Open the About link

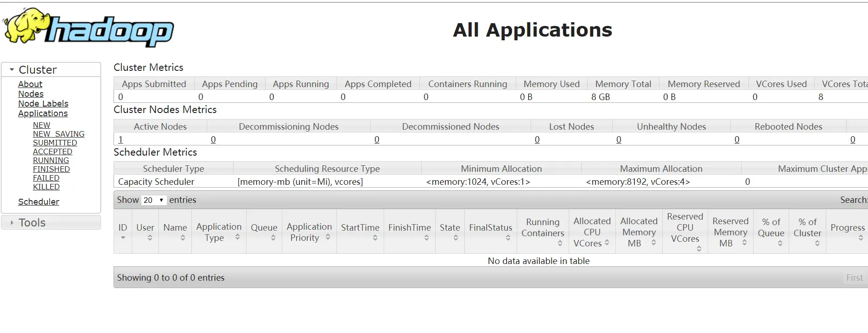click(x=30, y=84)
